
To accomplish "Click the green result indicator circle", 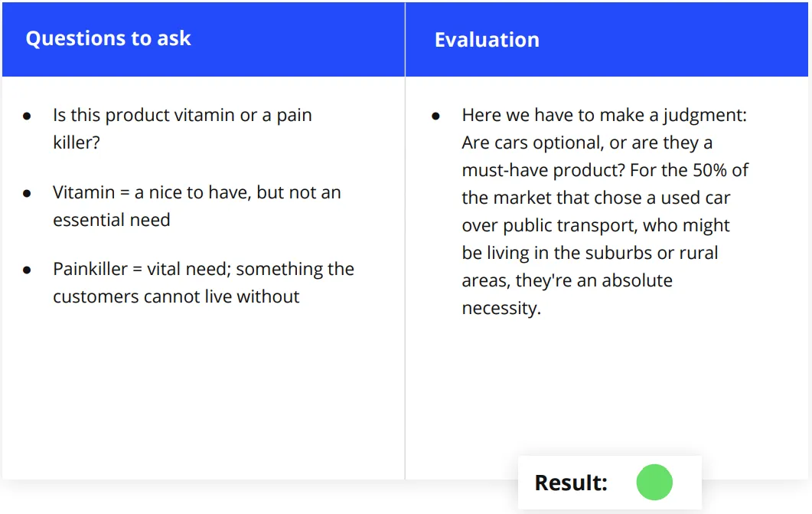I will (654, 483).
